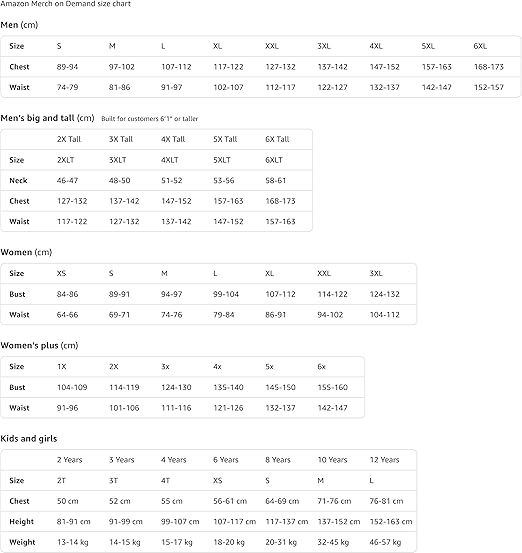The width and height of the screenshot is (522, 553).
Task: Click the 12 Years chest value 76-81 cm
Action: (387, 501)
